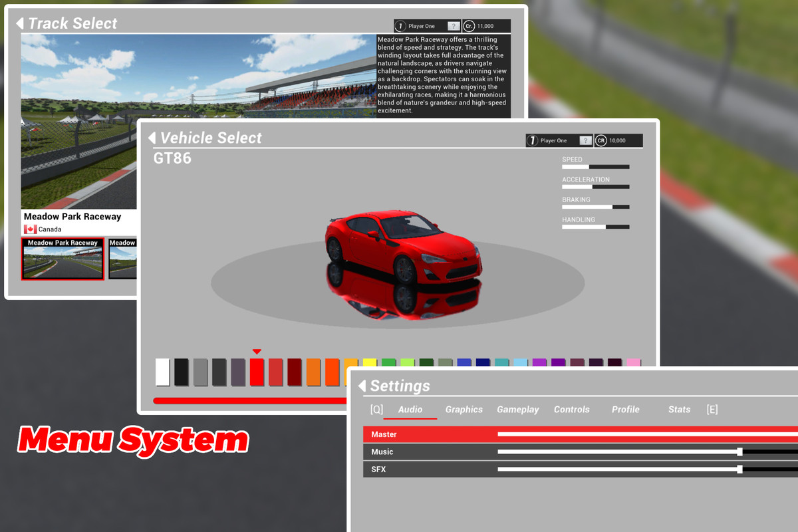Pick the teal paint swatch
This screenshot has height=532, width=798.
pos(502,363)
